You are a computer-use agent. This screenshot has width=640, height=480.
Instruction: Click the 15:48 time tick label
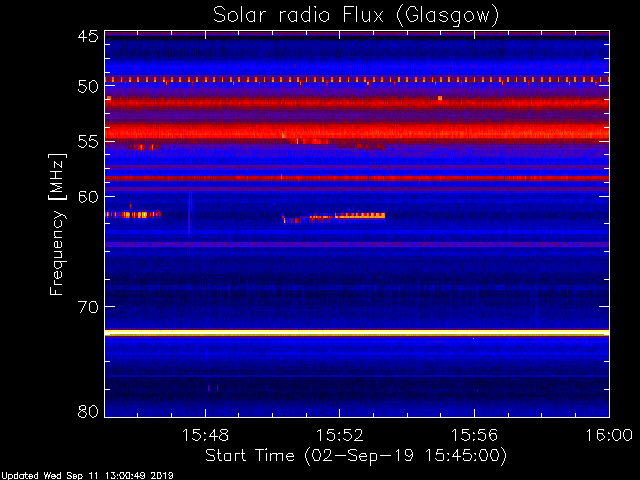pos(205,435)
